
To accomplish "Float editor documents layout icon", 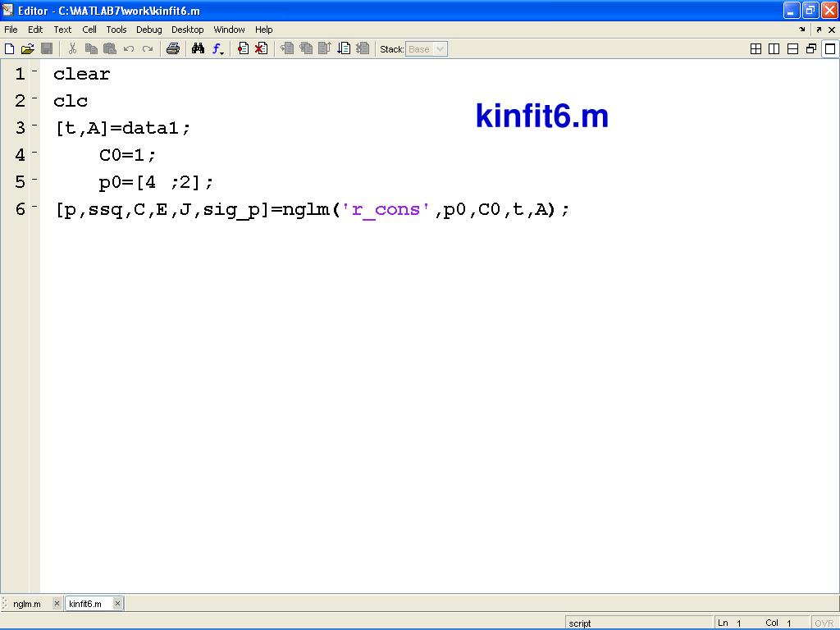I will pos(811,49).
